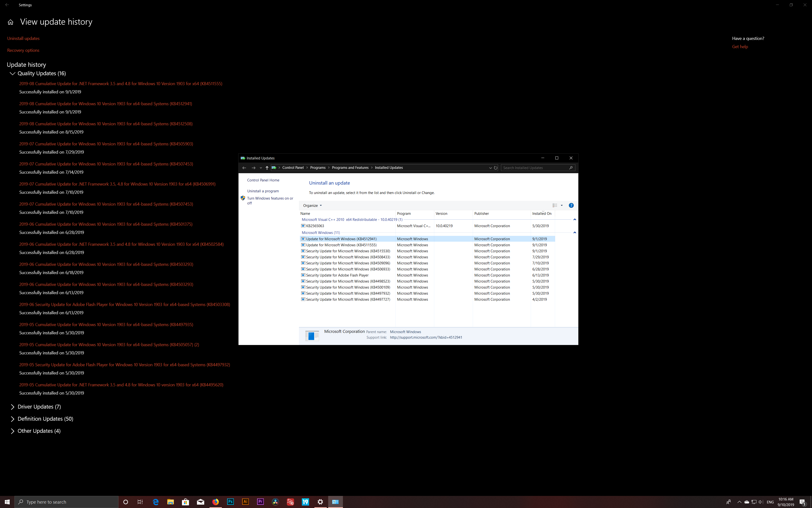Click the Search Installed Updates field

(x=538, y=168)
